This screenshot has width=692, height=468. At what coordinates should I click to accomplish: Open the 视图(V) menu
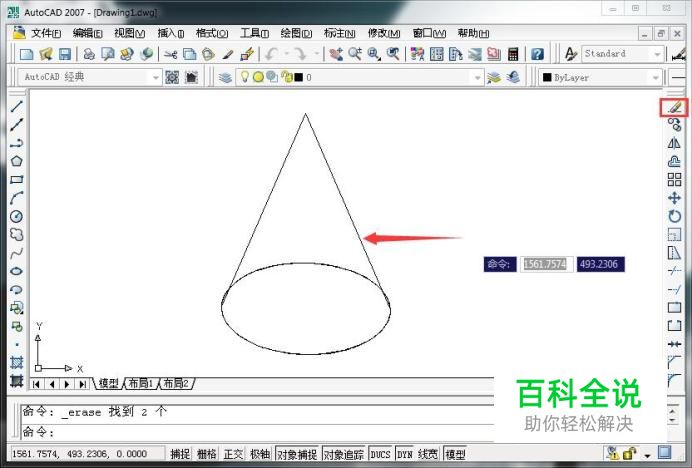pyautogui.click(x=129, y=33)
